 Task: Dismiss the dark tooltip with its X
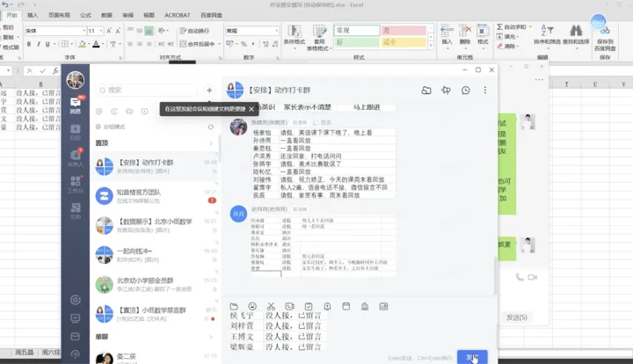point(251,109)
